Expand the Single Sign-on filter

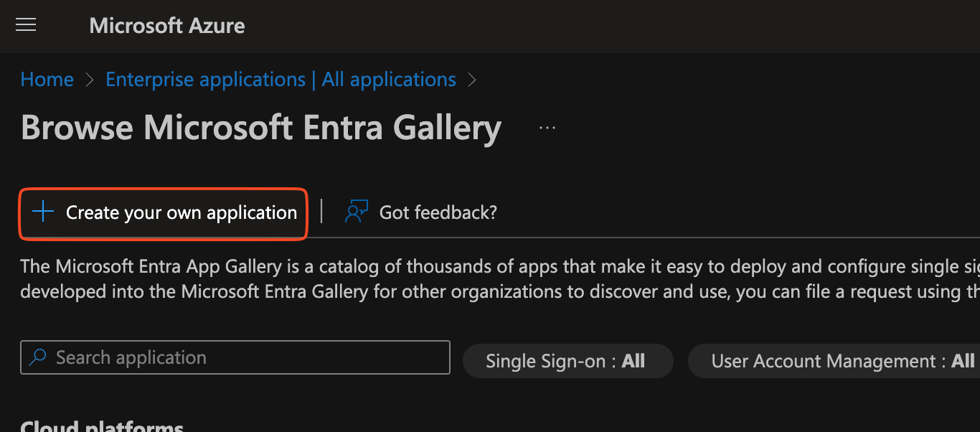tap(567, 361)
